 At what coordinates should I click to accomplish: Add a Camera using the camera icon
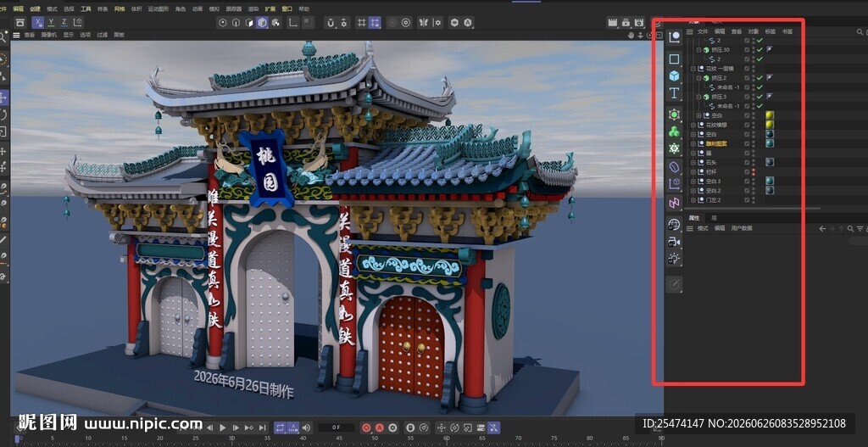[x=674, y=242]
